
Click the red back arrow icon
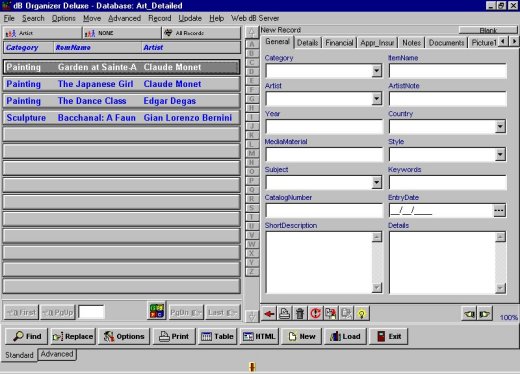269,314
